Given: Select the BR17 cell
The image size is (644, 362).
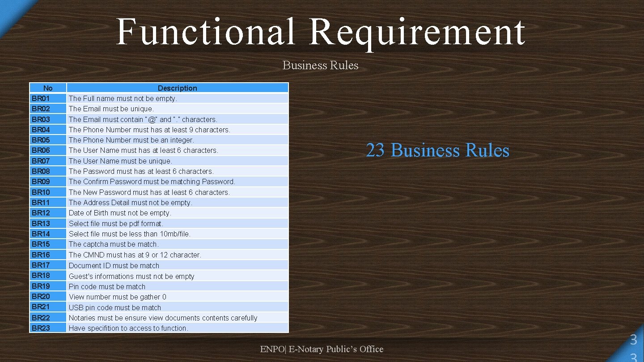Looking at the screenshot, I should [48, 265].
